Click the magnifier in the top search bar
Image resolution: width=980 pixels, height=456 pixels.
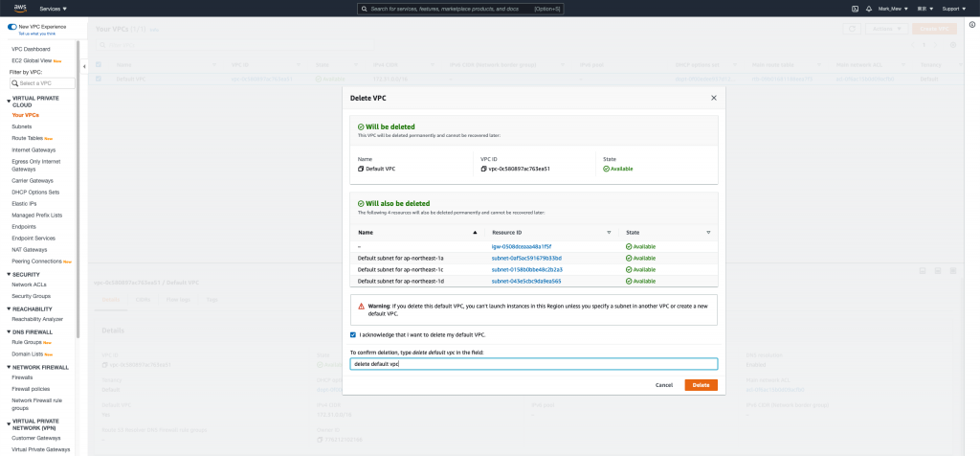(365, 9)
